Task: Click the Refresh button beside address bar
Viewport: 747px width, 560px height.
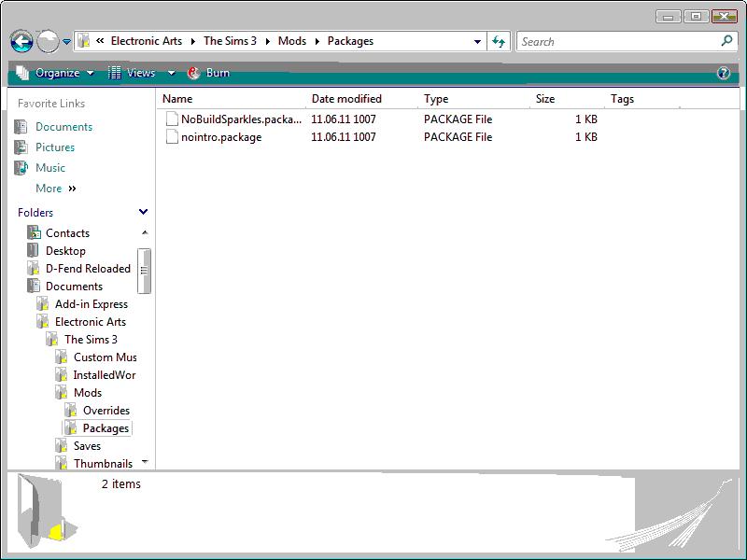Action: 499,42
